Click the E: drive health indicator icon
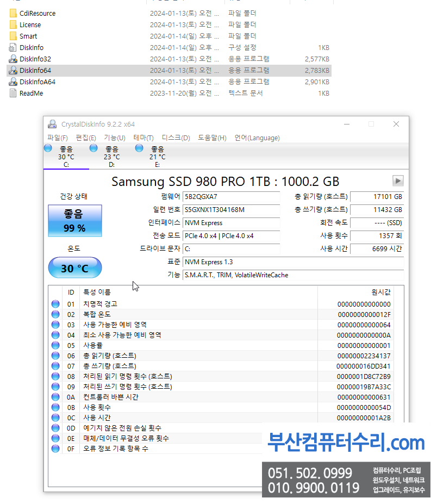437x504 pixels. (x=139, y=148)
